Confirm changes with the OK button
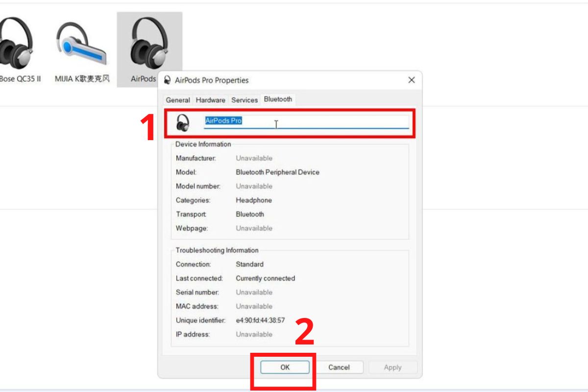Image resolution: width=588 pixels, height=392 pixels. tap(285, 367)
